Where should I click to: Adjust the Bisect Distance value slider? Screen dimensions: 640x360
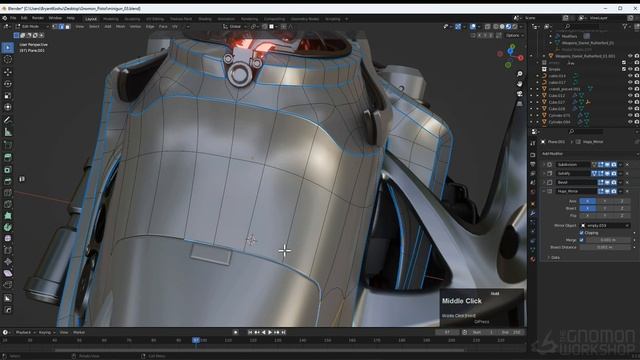pos(605,247)
